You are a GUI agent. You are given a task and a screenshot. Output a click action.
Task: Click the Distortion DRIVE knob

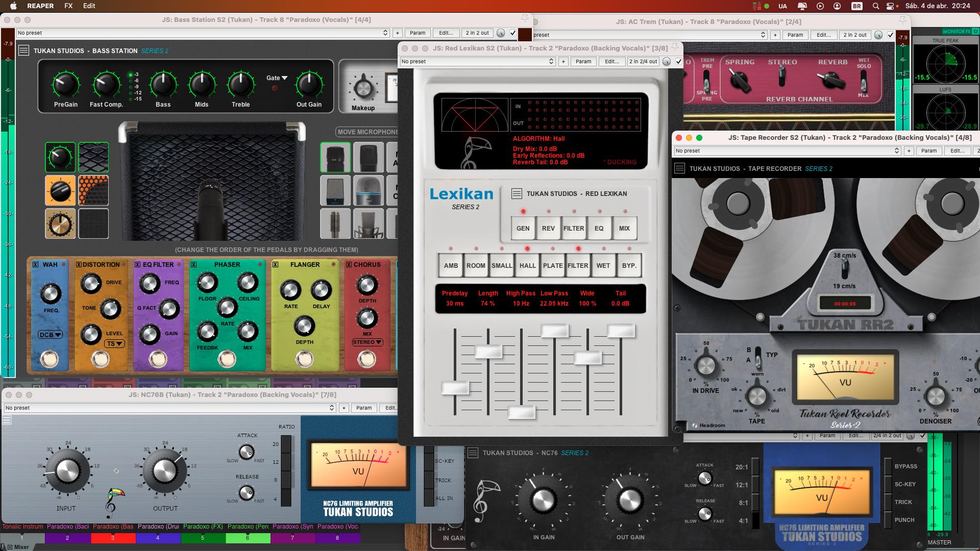91,284
